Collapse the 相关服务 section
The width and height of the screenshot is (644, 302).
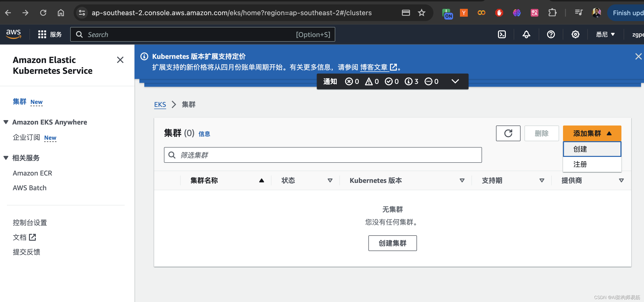click(x=6, y=158)
